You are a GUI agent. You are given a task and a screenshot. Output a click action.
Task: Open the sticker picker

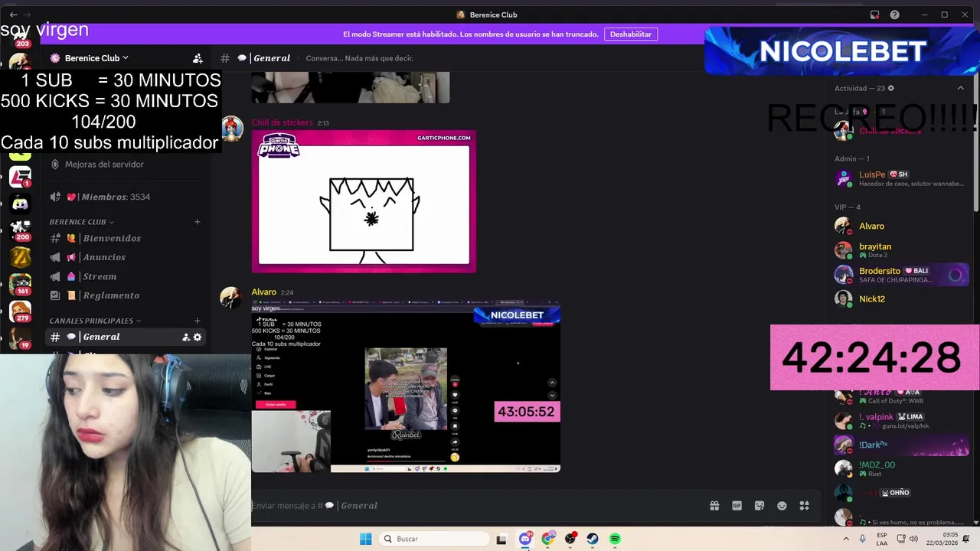pos(759,506)
